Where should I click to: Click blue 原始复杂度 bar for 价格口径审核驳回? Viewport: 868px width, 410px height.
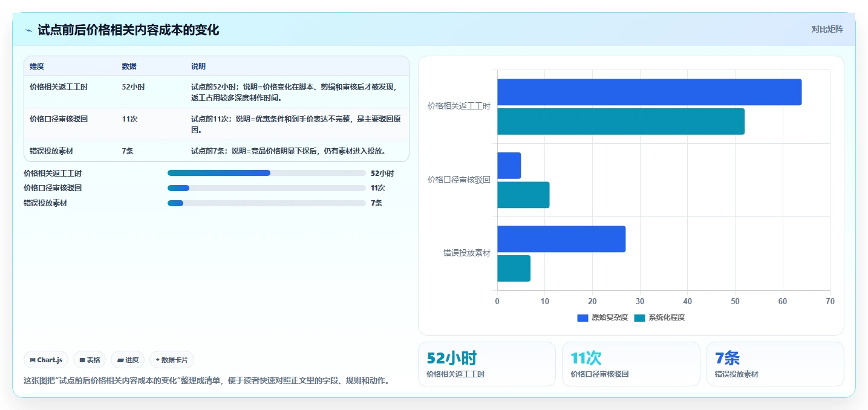tap(509, 166)
